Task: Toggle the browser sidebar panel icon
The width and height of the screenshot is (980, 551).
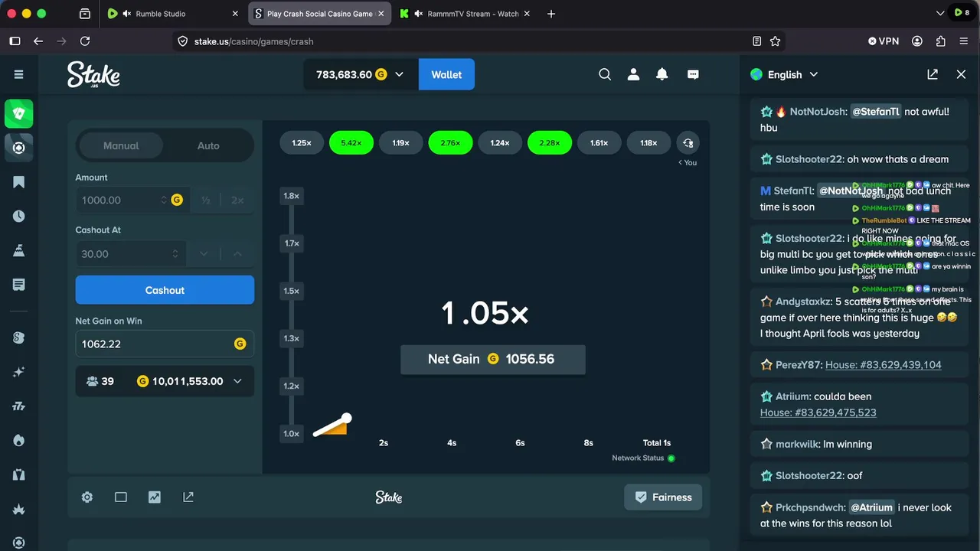Action: (x=15, y=41)
